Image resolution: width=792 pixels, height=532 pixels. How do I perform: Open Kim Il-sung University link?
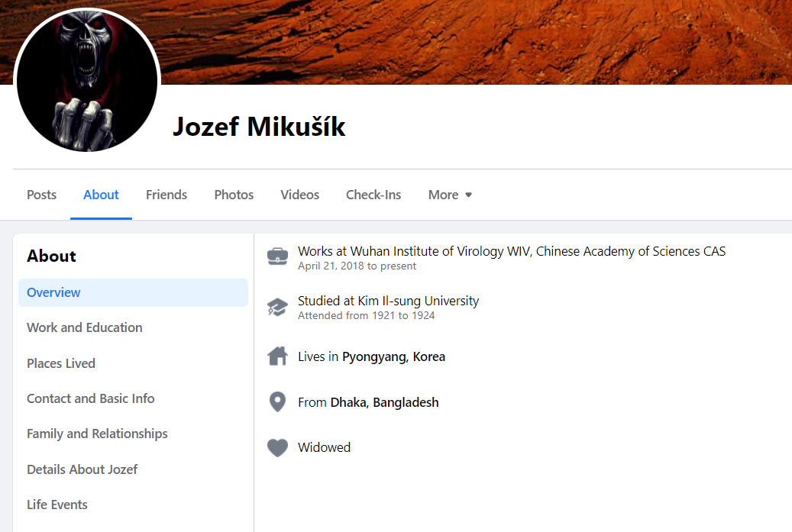tap(419, 301)
